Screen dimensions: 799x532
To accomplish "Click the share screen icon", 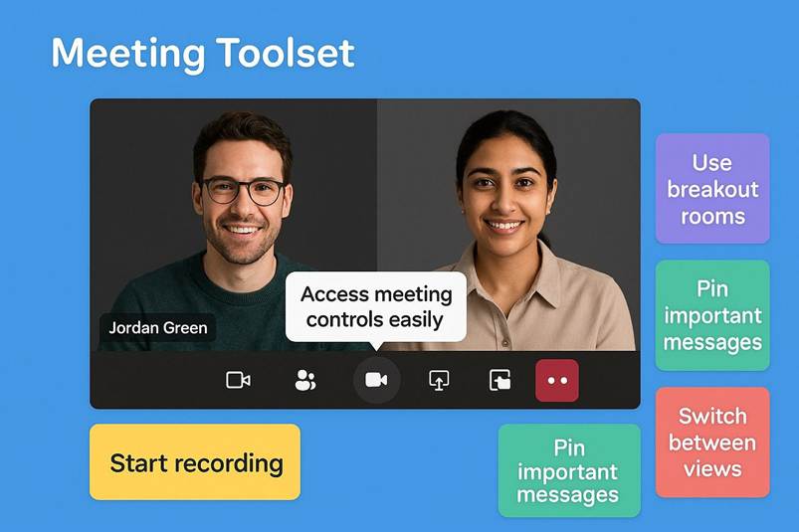I will pyautogui.click(x=439, y=380).
